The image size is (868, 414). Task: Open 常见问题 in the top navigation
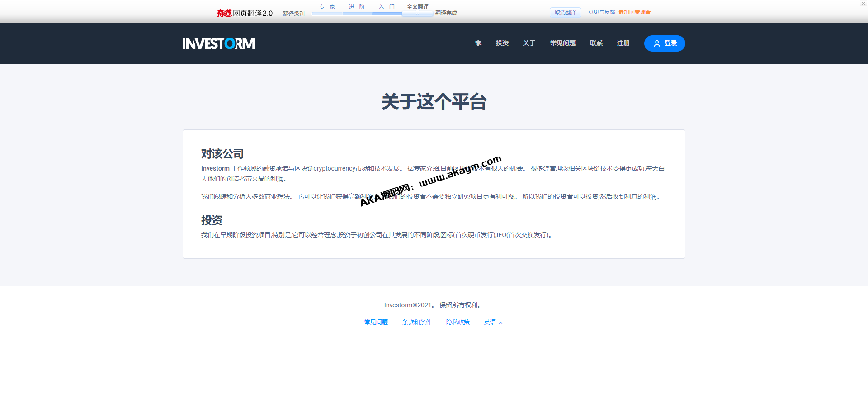pyautogui.click(x=562, y=43)
